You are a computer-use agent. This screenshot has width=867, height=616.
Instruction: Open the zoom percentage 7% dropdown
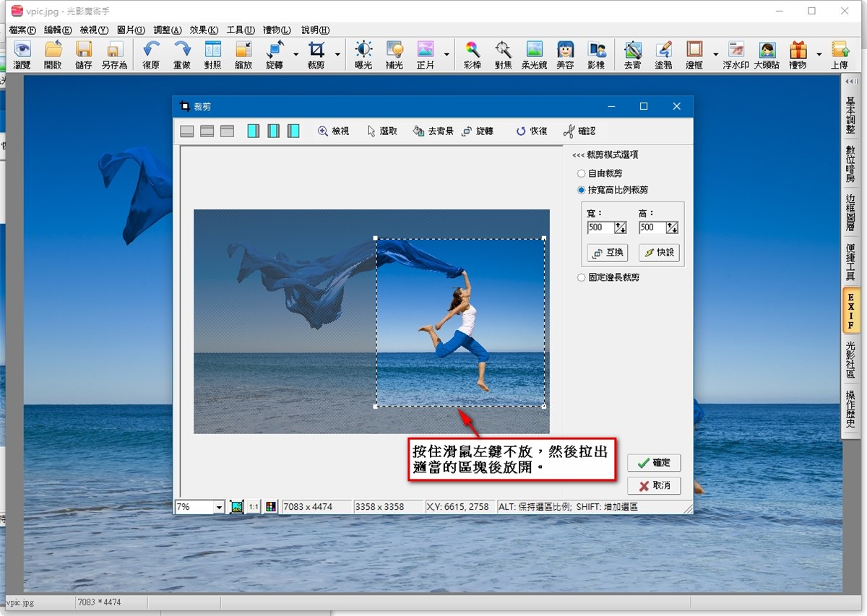219,508
